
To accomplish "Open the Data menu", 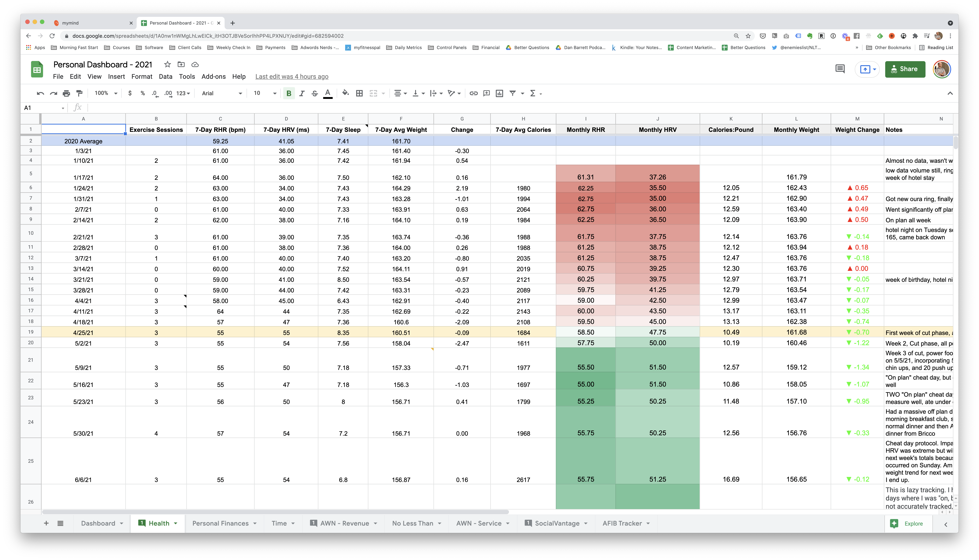I will pos(165,77).
